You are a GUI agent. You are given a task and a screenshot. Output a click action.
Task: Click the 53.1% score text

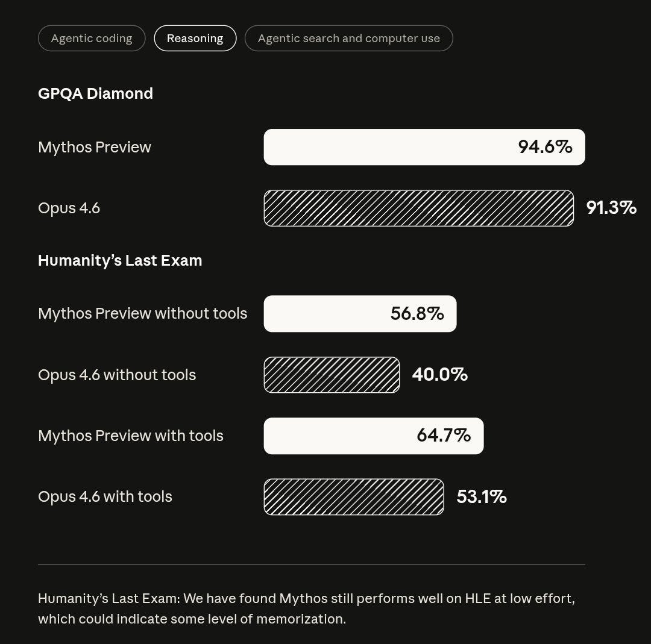click(482, 496)
